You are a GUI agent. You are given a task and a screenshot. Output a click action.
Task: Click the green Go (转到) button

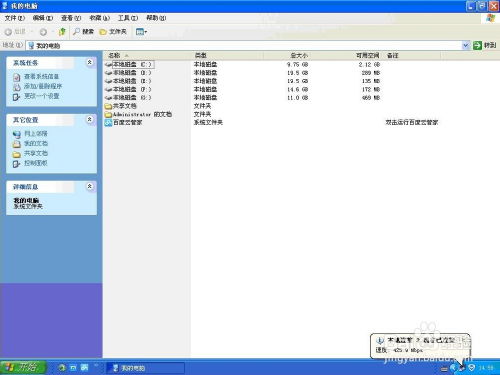tap(484, 45)
